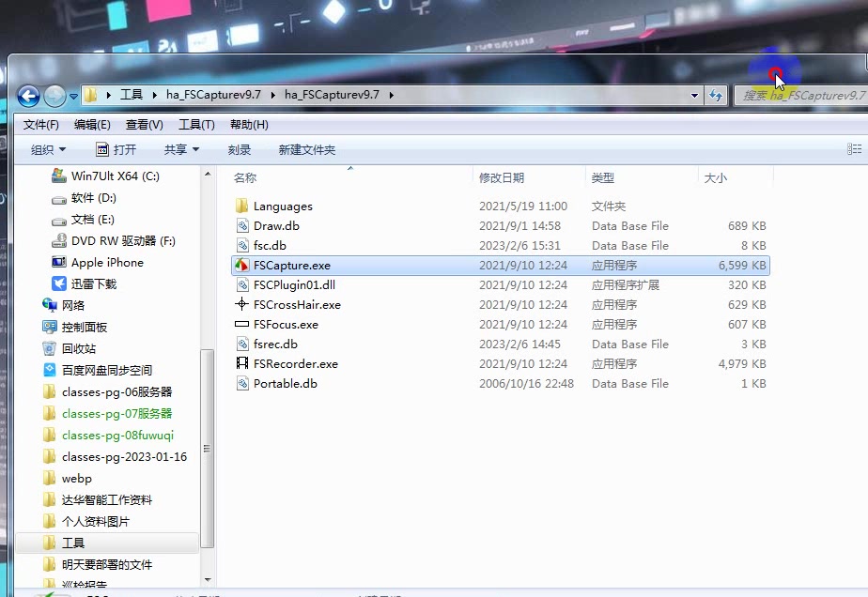Open the 回收站 recycle bin
The width and height of the screenshot is (868, 597).
(50, 348)
